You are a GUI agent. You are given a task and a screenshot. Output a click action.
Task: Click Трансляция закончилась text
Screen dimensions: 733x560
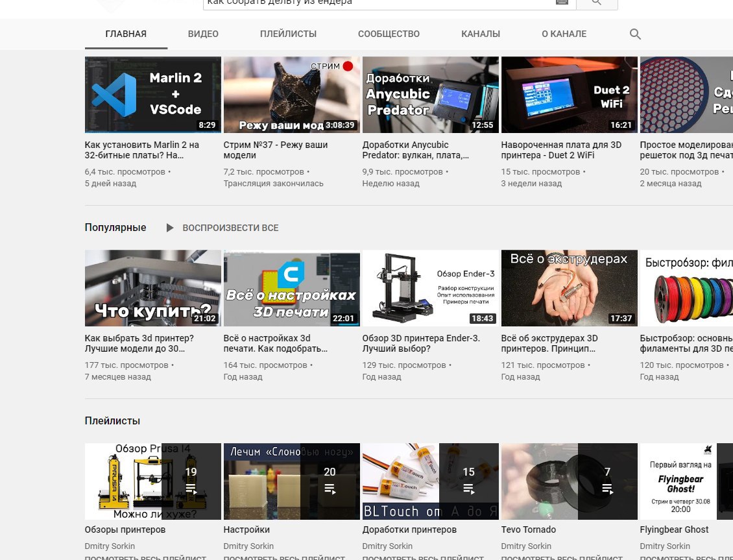point(273,184)
